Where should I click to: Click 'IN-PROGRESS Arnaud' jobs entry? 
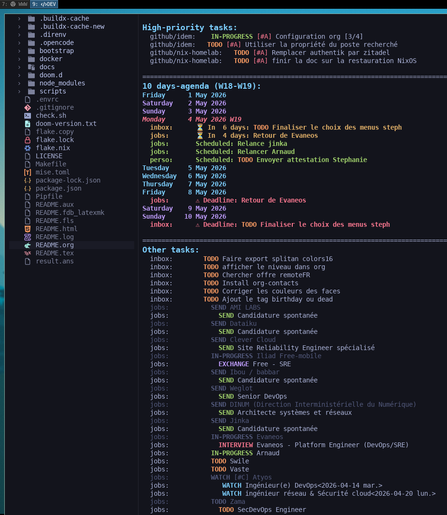point(245,453)
